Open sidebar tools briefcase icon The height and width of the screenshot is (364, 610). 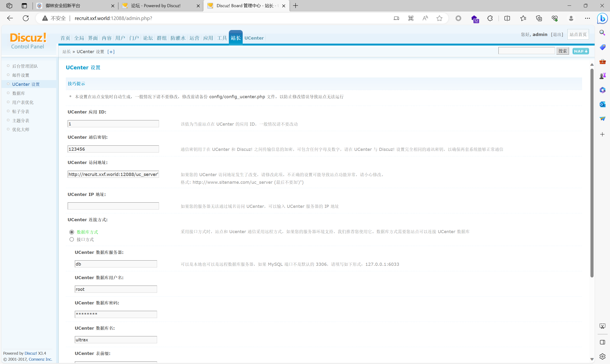coord(602,61)
